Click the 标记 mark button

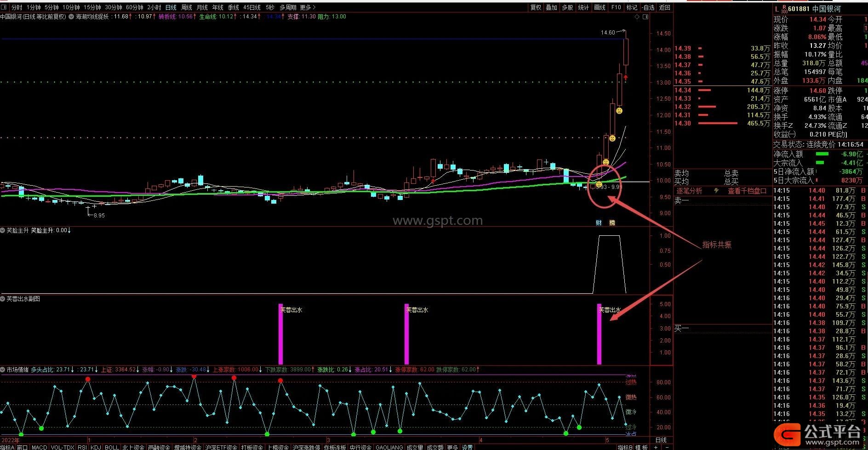click(632, 7)
